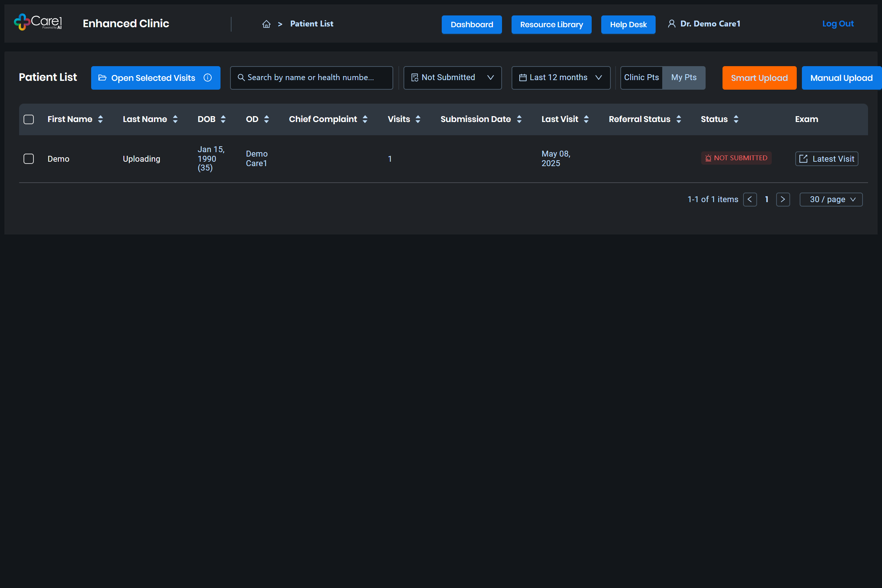Go to next page with the right arrow
The height and width of the screenshot is (588, 882).
783,199
